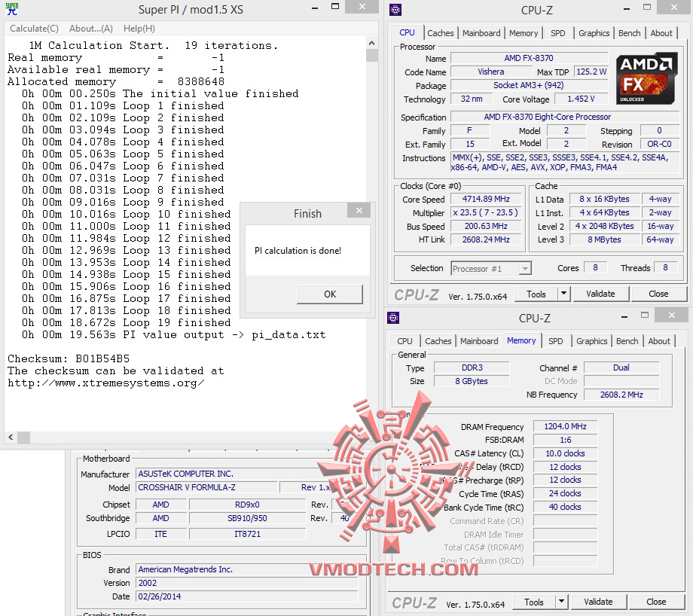Open Graphics tab in Memory CPU-Z window

591,341
